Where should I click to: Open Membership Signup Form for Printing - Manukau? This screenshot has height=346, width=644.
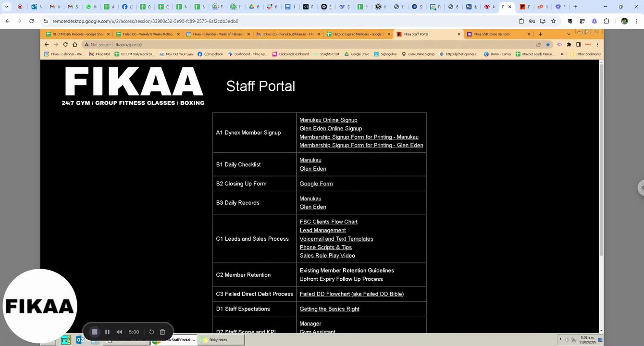359,137
